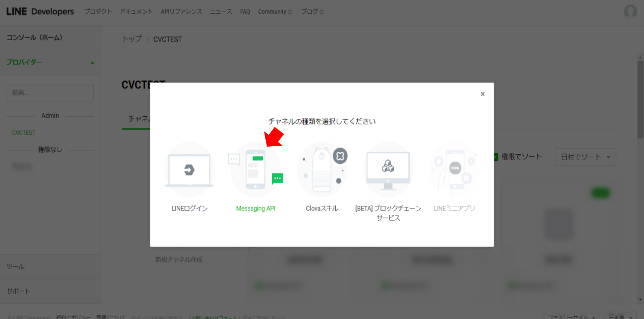644x319 pixels.
Task: Select the LINE Login laptop icon
Action: pyautogui.click(x=189, y=170)
